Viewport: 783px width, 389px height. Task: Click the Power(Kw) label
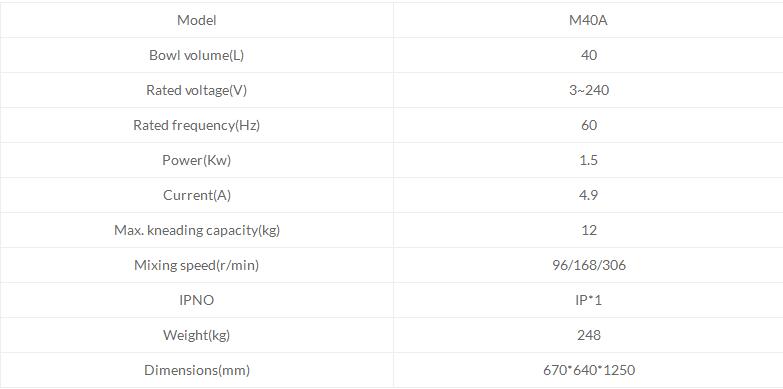click(x=197, y=160)
